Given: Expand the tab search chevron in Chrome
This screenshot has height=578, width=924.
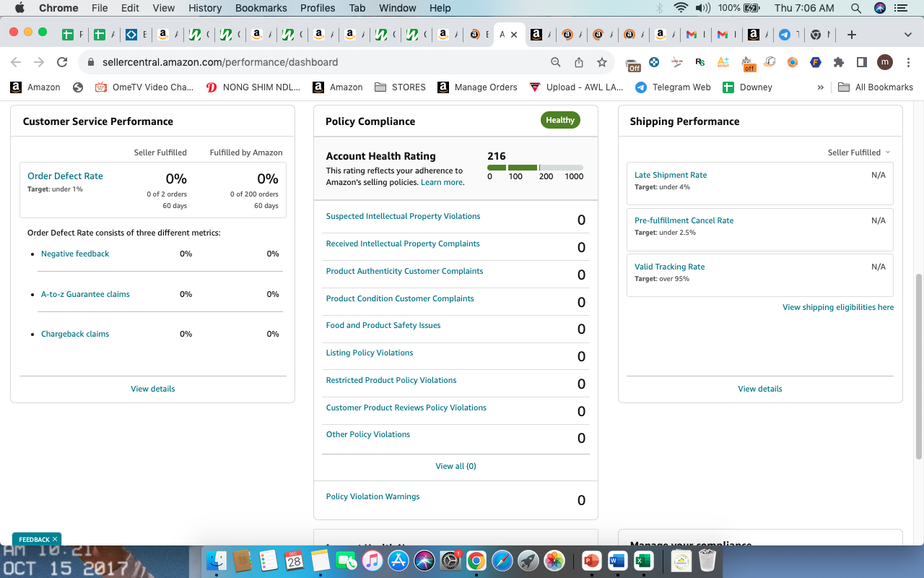Looking at the screenshot, I should 908,35.
